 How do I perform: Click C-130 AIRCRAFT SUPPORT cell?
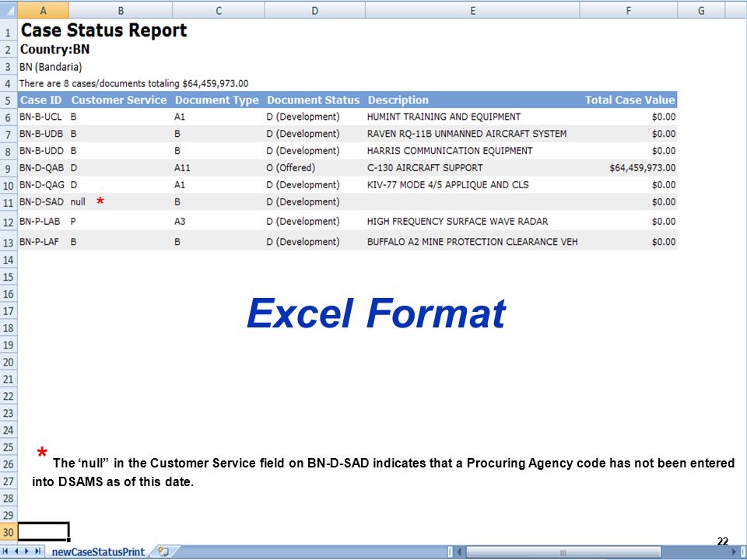point(472,168)
